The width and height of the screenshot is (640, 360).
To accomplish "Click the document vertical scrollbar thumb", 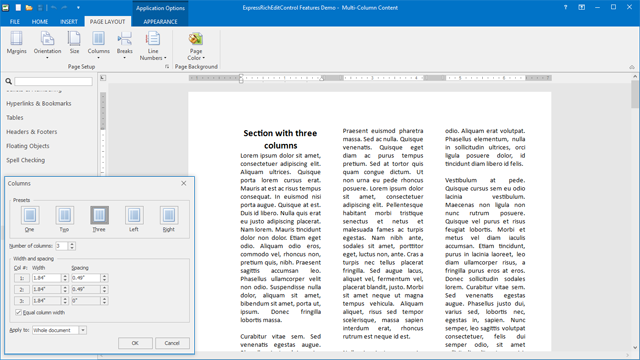I will tap(635, 94).
